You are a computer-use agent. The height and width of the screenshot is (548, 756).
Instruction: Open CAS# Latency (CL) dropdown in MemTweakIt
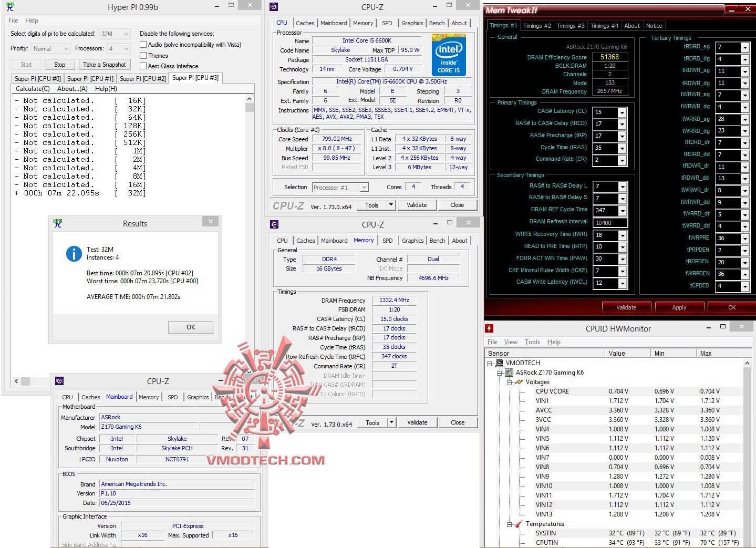[x=622, y=112]
